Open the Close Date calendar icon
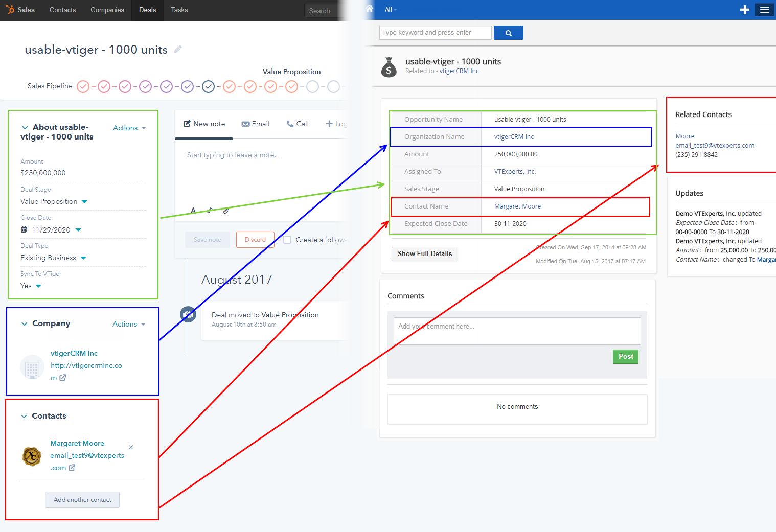776x532 pixels. tap(24, 230)
